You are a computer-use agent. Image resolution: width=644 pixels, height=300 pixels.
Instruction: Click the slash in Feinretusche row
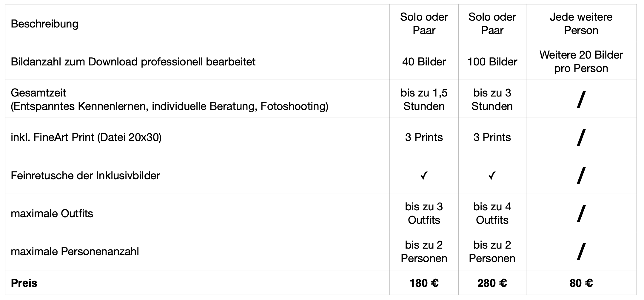pos(581,175)
